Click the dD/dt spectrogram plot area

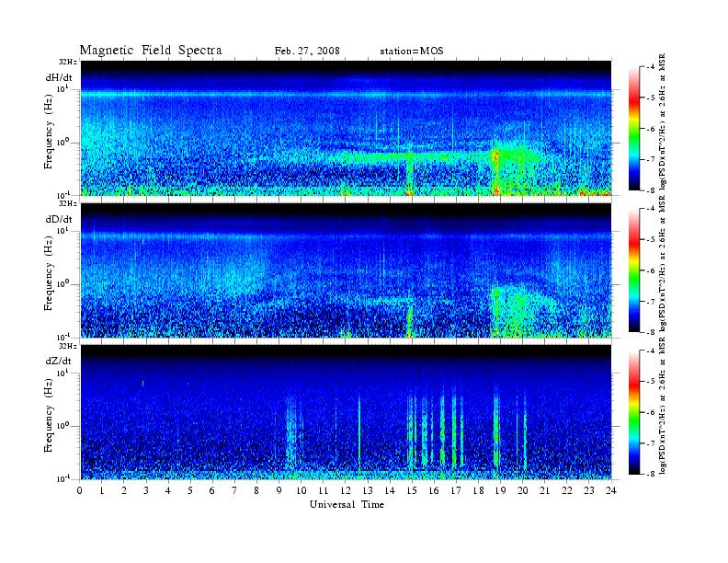[x=346, y=270]
